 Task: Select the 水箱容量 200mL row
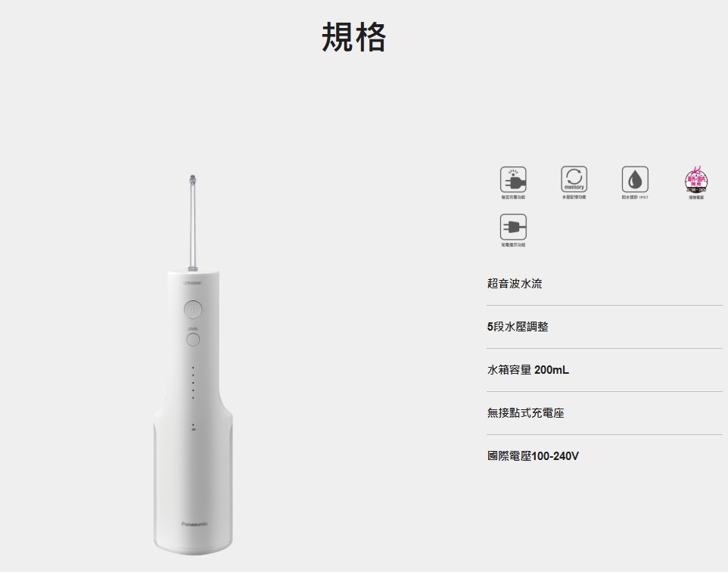tap(604, 370)
